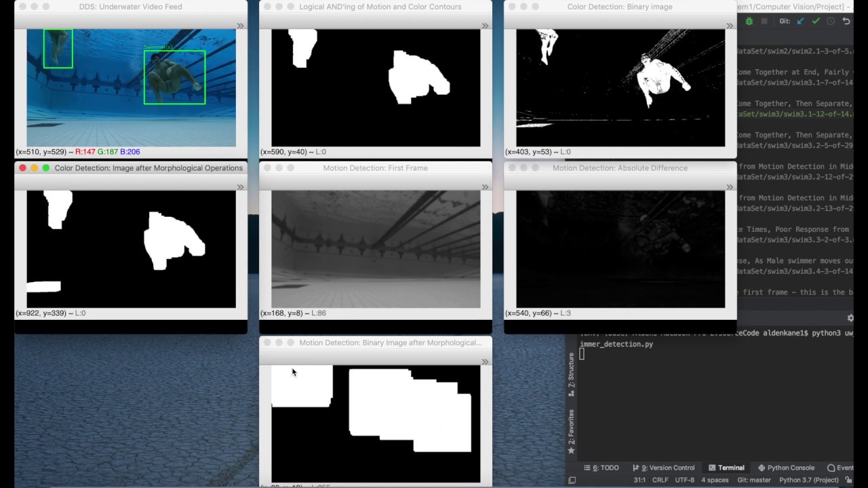This screenshot has width=868, height=488.
Task: Click title 'Color Detection: Image after Morphological Operations'
Action: 149,168
